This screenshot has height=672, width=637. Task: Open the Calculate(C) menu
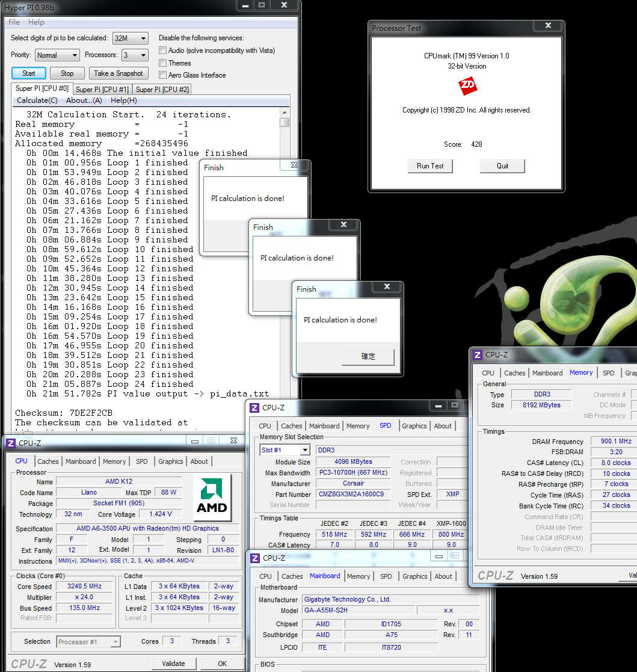(x=37, y=100)
